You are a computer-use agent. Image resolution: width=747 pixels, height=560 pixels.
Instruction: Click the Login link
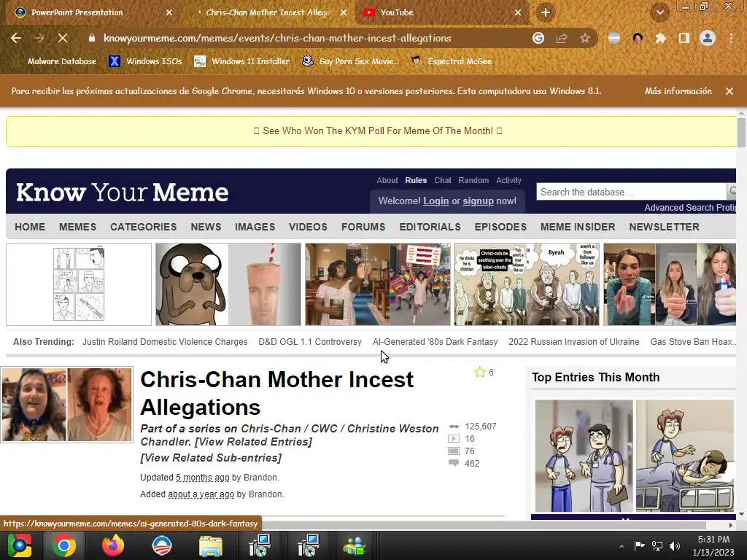point(436,201)
